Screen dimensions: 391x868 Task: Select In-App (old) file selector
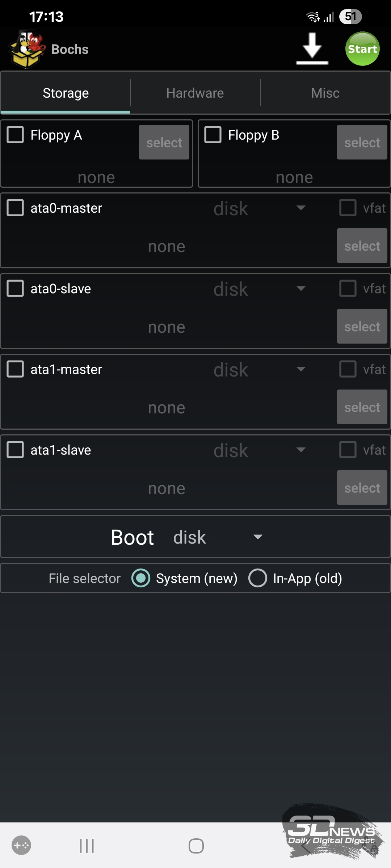coord(258,578)
